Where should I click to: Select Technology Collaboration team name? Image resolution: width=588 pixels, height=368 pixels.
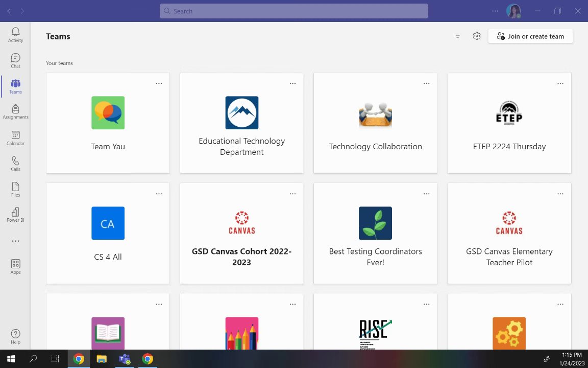point(375,147)
